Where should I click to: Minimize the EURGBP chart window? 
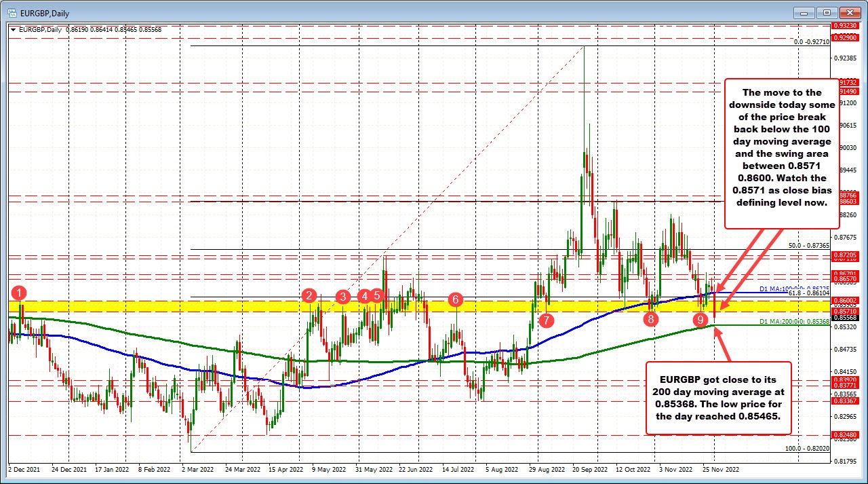pyautogui.click(x=803, y=12)
